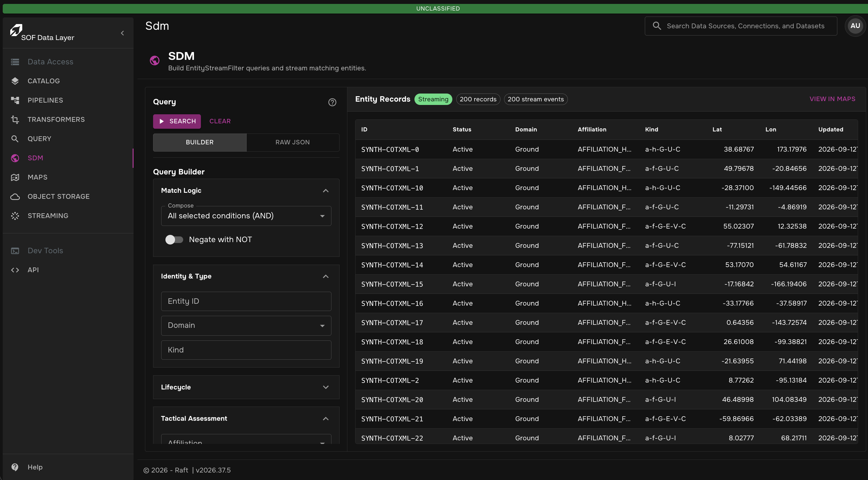Sort by the Affiliation column header
The image size is (868, 480).
click(592, 129)
